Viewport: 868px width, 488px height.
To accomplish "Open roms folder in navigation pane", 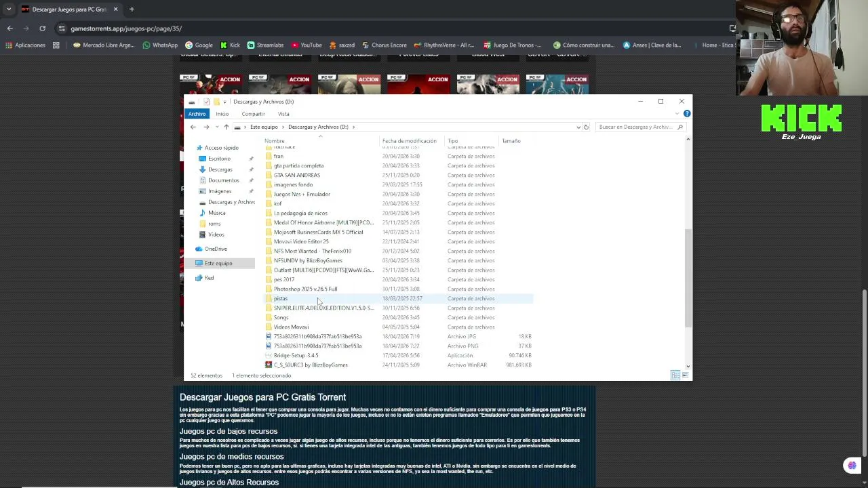I will [x=214, y=224].
